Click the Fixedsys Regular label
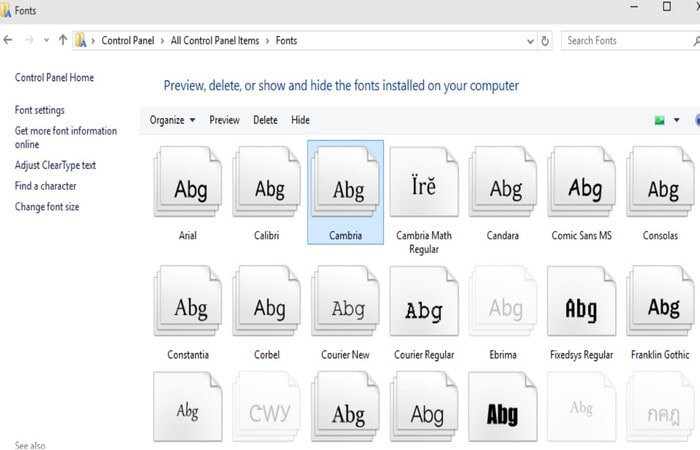Screen dimensions: 700x450 pyautogui.click(x=582, y=355)
